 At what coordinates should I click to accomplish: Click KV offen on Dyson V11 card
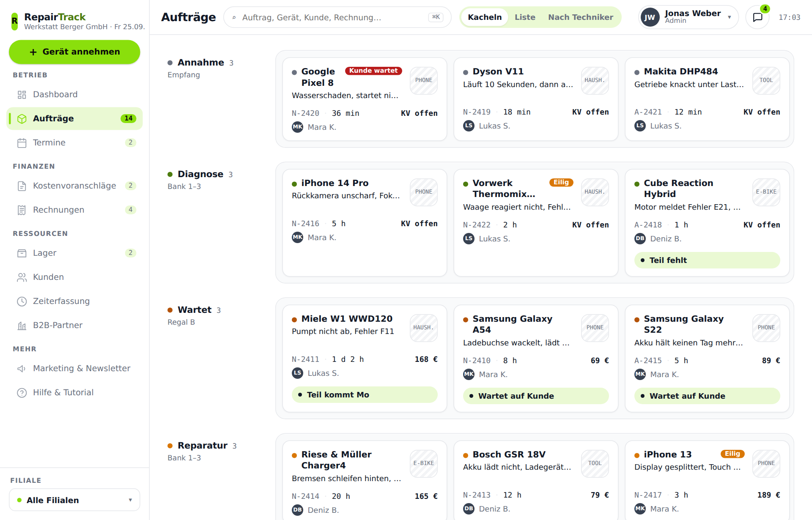(x=590, y=112)
